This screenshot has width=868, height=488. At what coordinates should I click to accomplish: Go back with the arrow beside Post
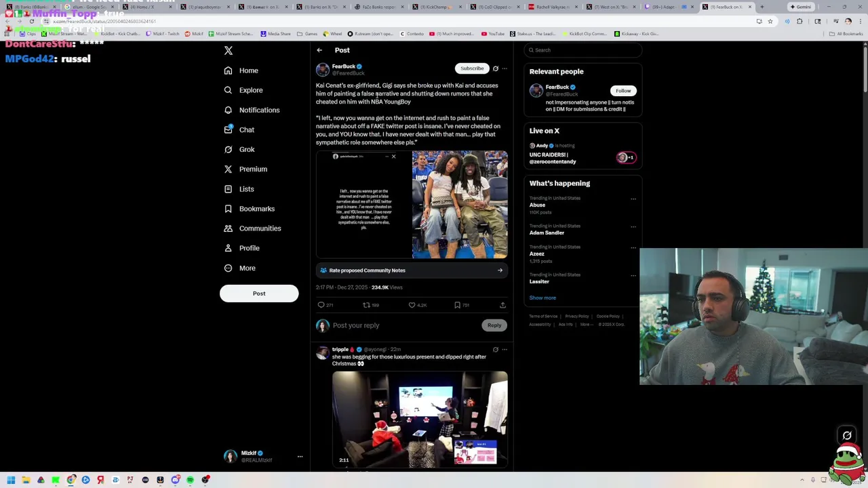[x=319, y=50]
